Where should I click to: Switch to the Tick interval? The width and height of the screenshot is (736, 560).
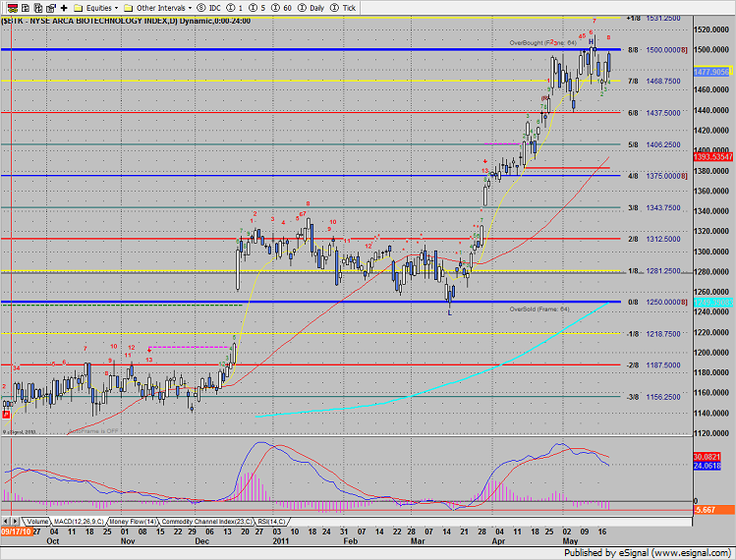(343, 8)
